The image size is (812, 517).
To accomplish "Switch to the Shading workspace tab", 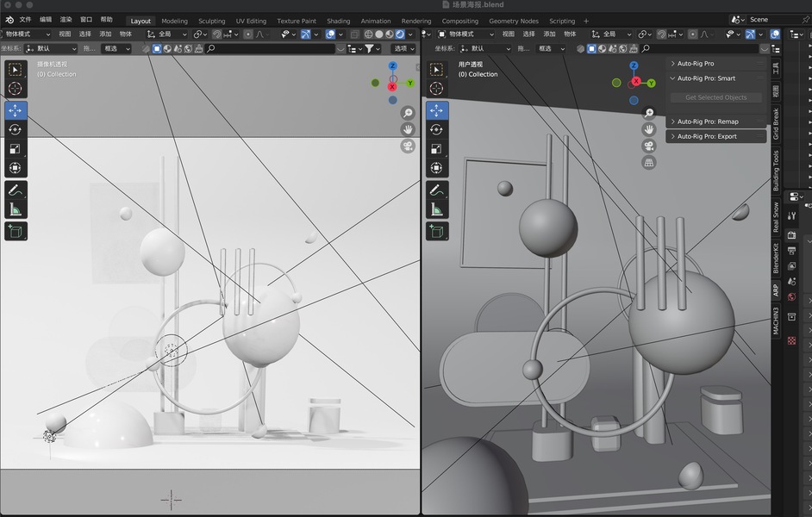I will pyautogui.click(x=338, y=22).
